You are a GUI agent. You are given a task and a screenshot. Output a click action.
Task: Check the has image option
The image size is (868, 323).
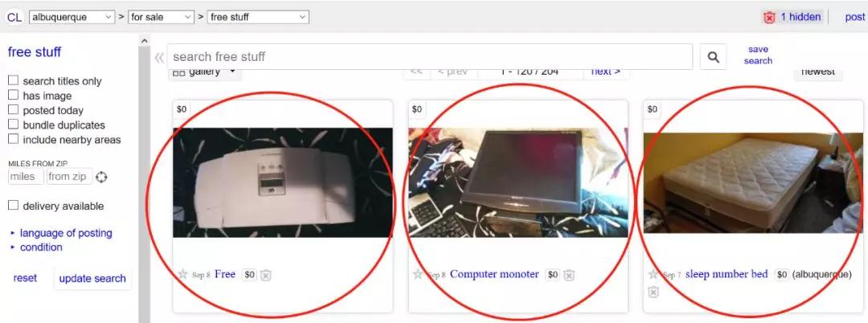pyautogui.click(x=13, y=96)
